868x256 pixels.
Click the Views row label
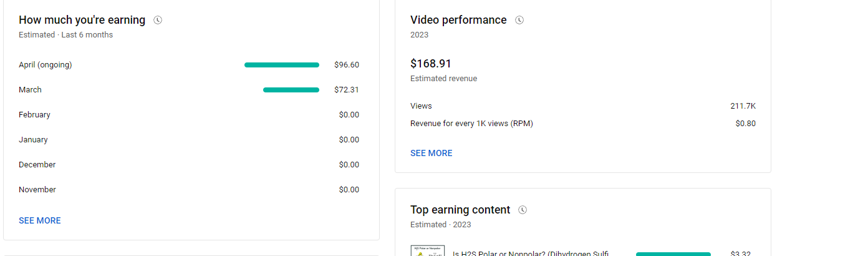pyautogui.click(x=421, y=106)
